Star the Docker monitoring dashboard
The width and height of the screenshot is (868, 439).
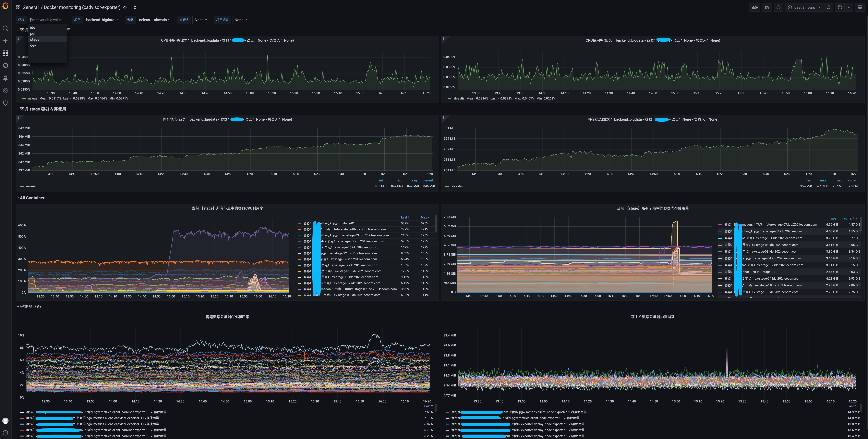click(125, 7)
